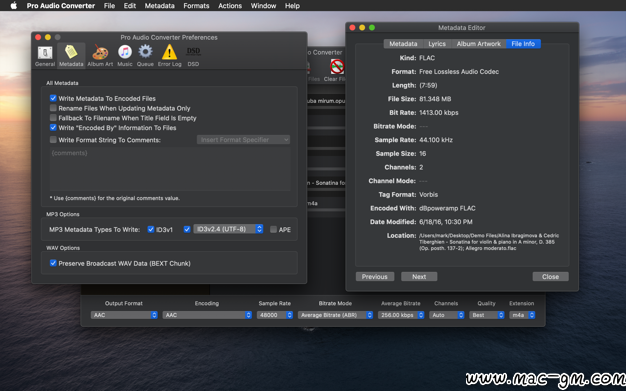Click the Kind FLAC value
This screenshot has height=391, width=626.
click(427, 58)
